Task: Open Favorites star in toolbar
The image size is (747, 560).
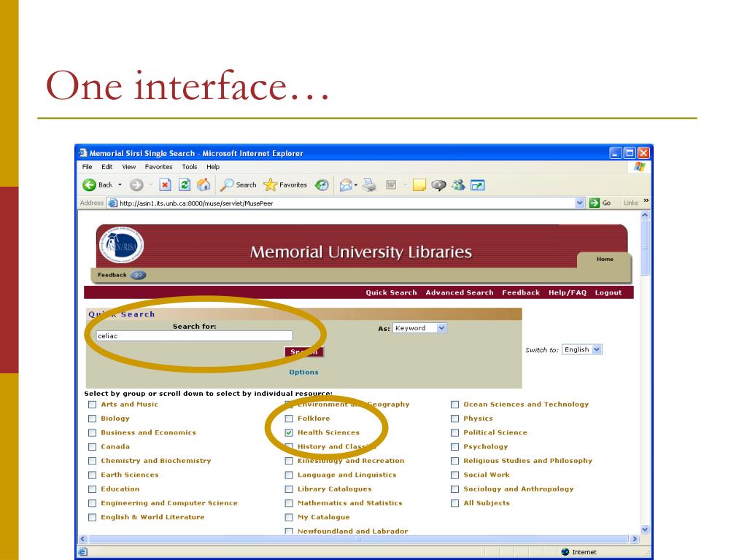Action: pyautogui.click(x=270, y=184)
